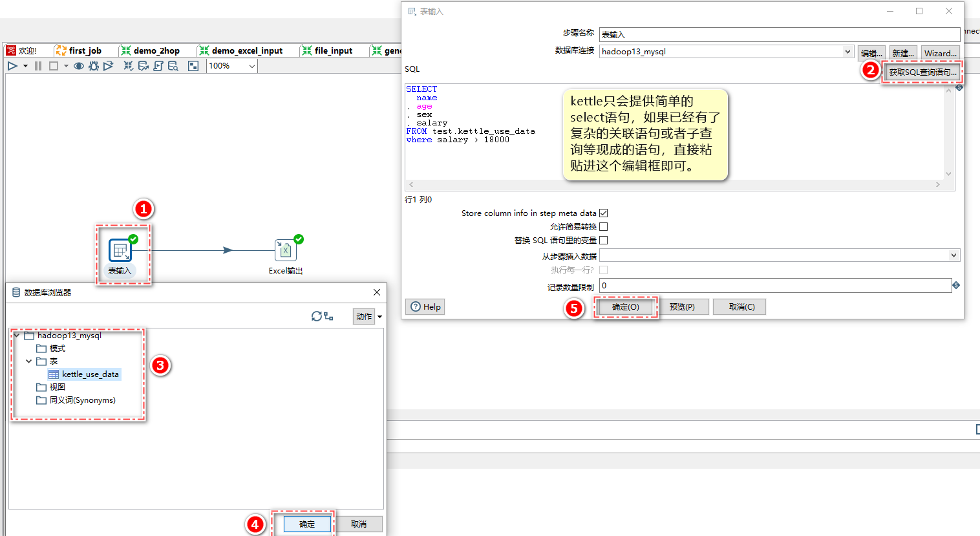Click variable icon beside 记录数量限制 field
Screen dimensions: 980x536
coord(956,285)
